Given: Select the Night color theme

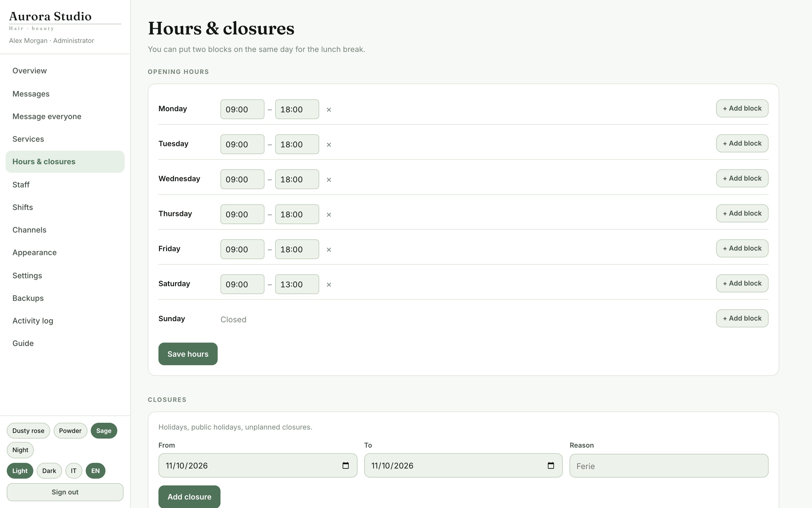Looking at the screenshot, I should point(20,450).
